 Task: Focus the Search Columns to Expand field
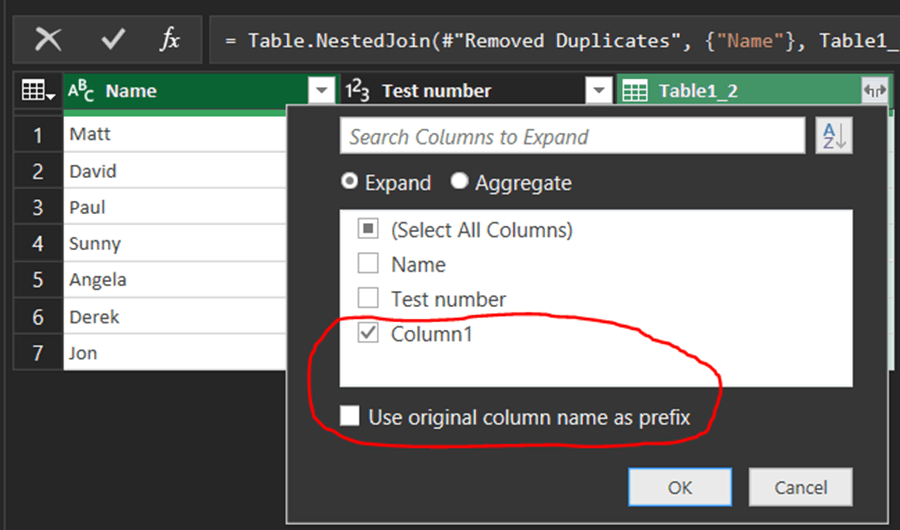(572, 136)
